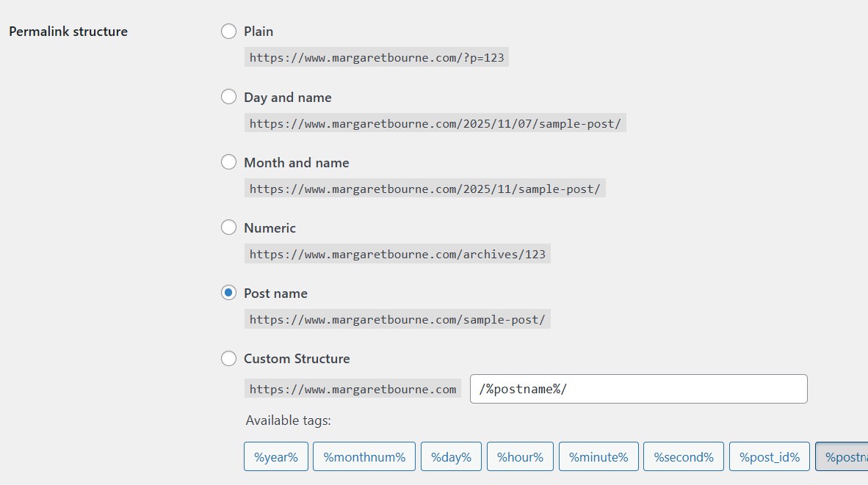868x485 pixels.
Task: Select the Post name permalink structure
Action: point(228,292)
